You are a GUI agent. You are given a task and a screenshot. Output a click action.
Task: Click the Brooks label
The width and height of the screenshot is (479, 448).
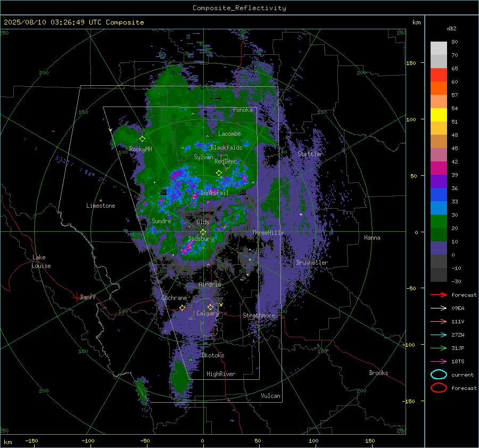coord(378,373)
